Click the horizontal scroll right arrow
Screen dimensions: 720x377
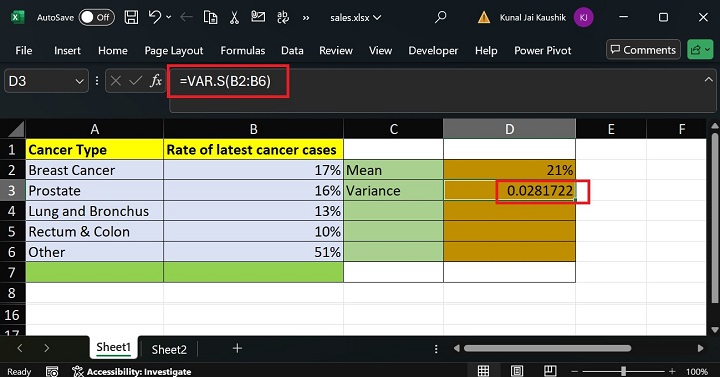[700, 349]
